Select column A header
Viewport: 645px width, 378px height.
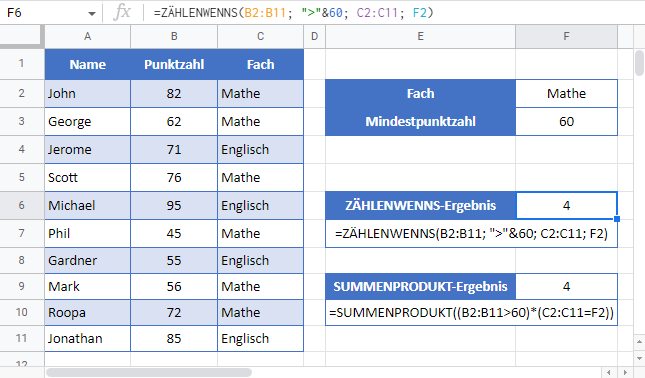(88, 37)
